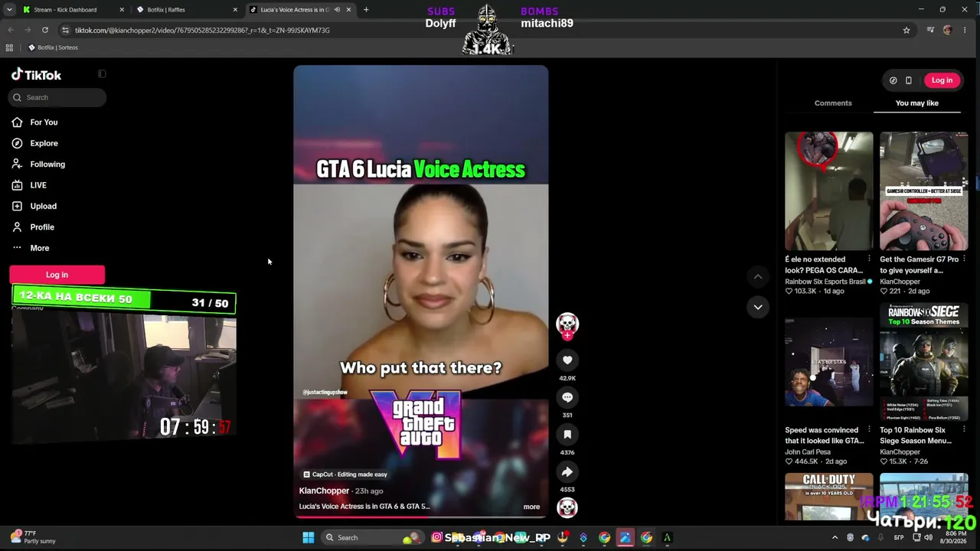Switch to the You may like tab
This screenshot has height=551, width=980.
click(x=916, y=103)
